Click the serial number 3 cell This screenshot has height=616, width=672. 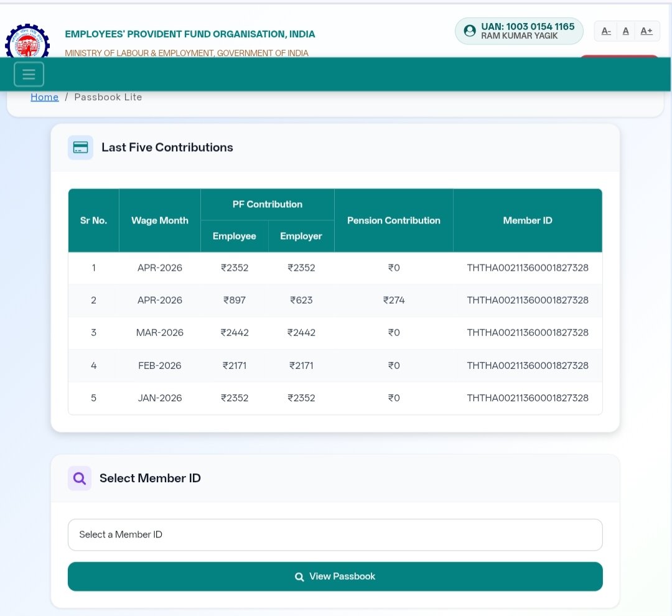[x=93, y=333]
